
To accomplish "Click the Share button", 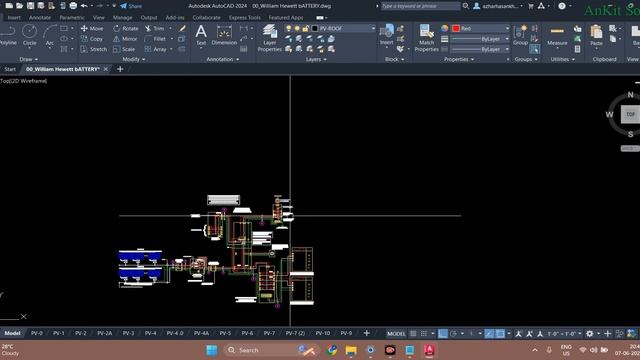I will pos(131,6).
